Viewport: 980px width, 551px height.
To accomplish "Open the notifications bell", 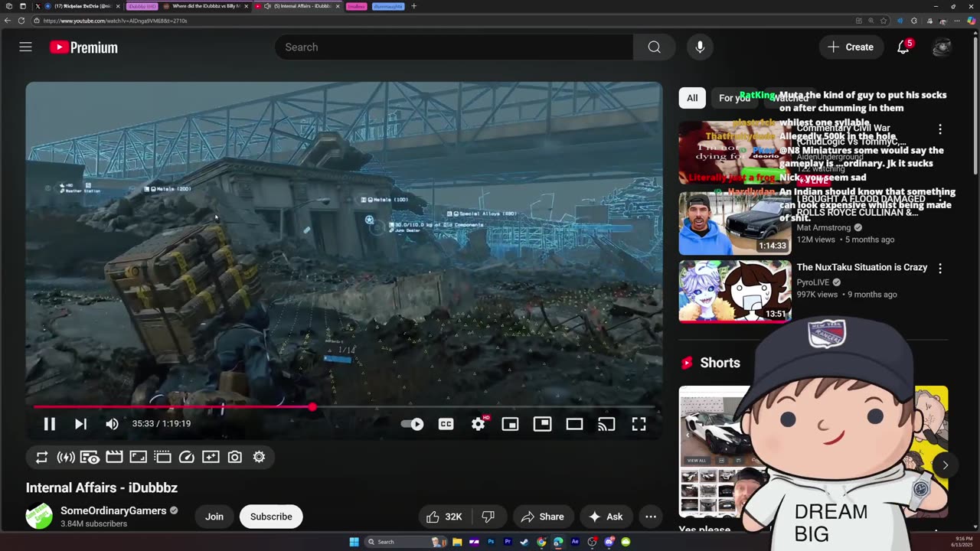I will coord(903,47).
